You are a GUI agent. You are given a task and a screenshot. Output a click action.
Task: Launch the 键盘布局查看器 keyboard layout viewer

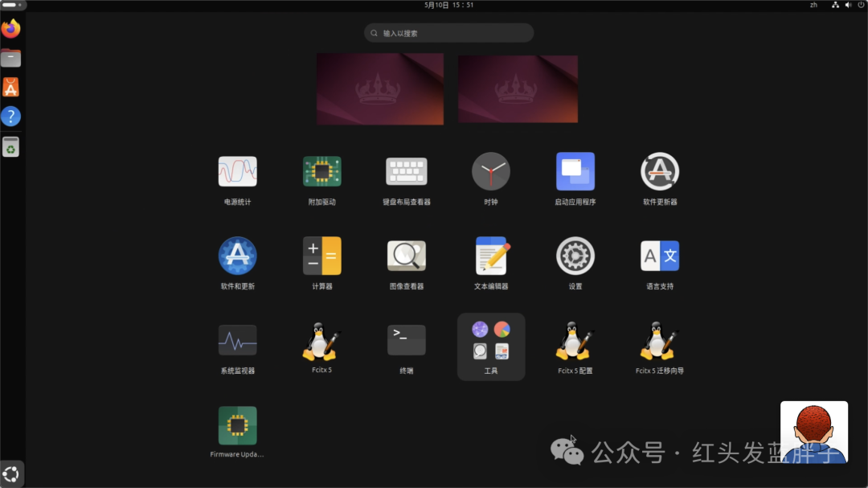pyautogui.click(x=406, y=170)
